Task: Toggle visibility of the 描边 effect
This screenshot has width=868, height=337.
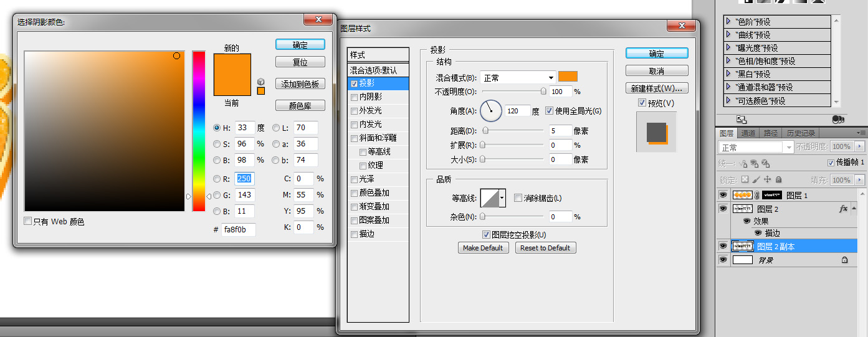Action: (x=758, y=233)
